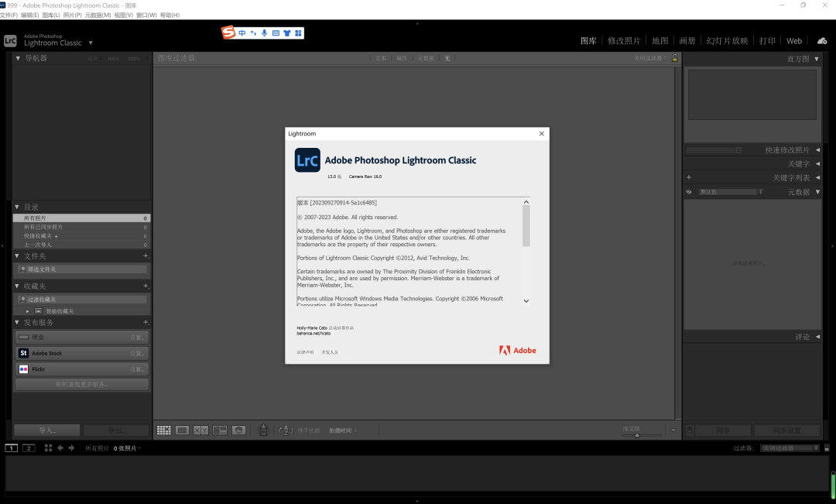The width and height of the screenshot is (836, 504).
Task: Switch to Loupe view in the toolbar
Action: pos(183,430)
